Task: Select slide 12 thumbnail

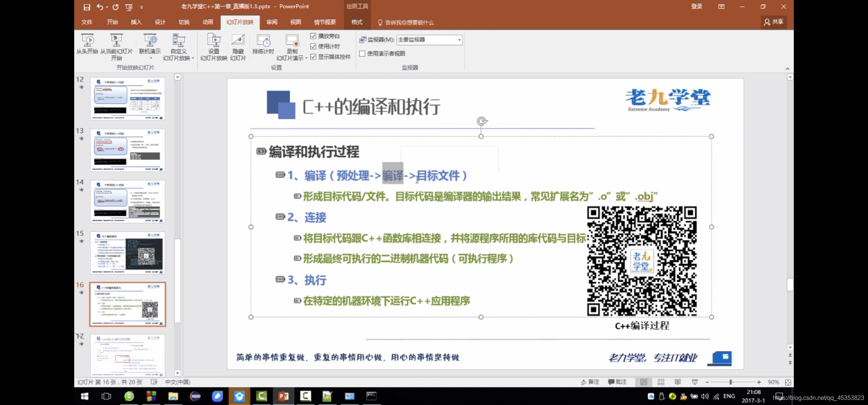Action: pos(127,99)
